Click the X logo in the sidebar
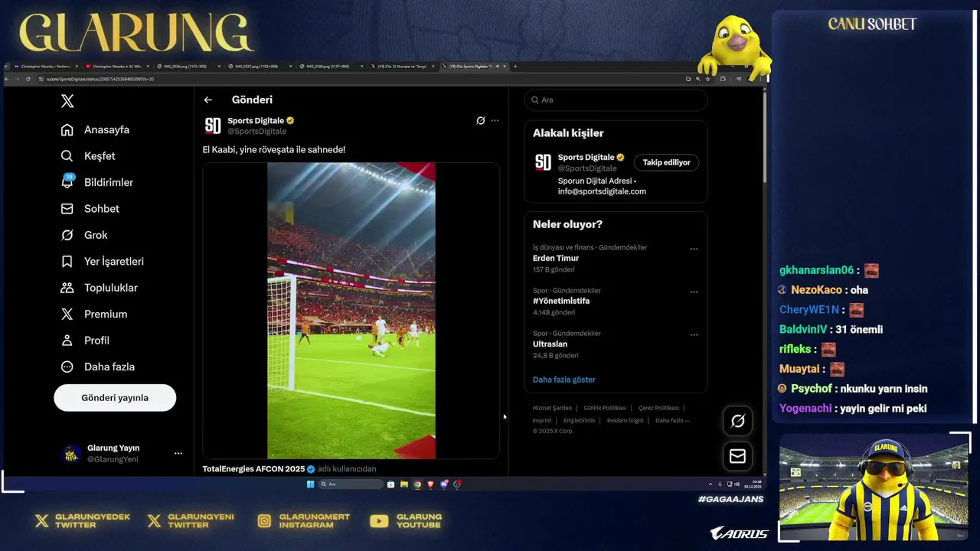This screenshot has height=551, width=980. (67, 100)
